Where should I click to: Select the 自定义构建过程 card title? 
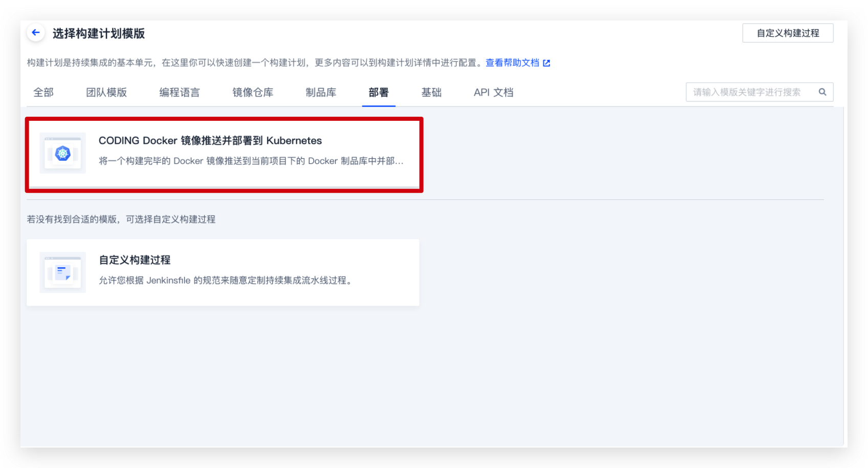click(135, 260)
